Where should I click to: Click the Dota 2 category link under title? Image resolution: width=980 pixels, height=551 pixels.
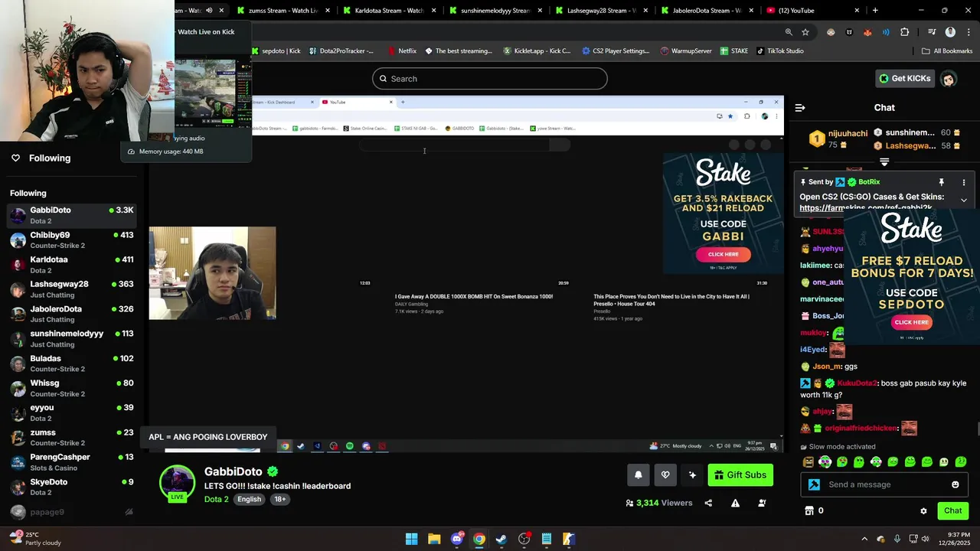(216, 499)
